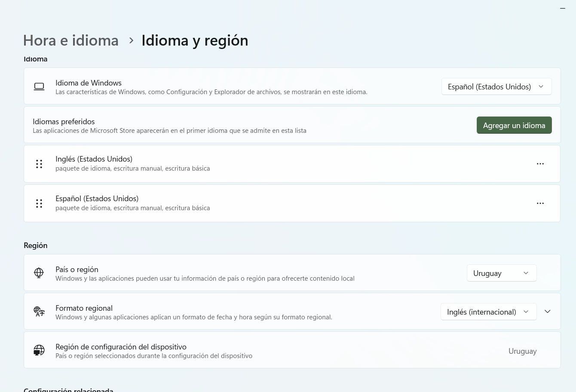
Task: Click the País o región globe icon
Action: (39, 273)
